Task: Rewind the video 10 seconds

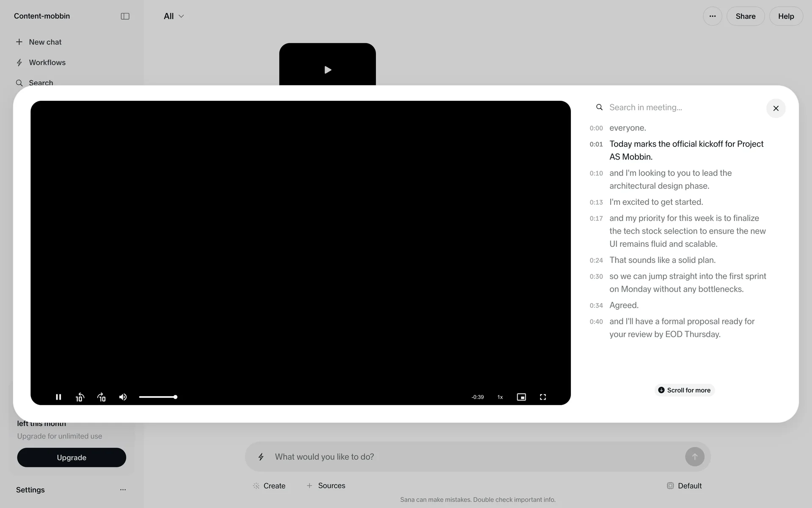Action: coord(80,397)
